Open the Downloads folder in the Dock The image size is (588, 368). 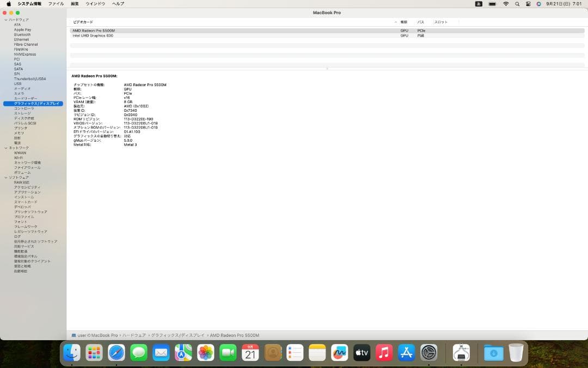[x=494, y=353]
